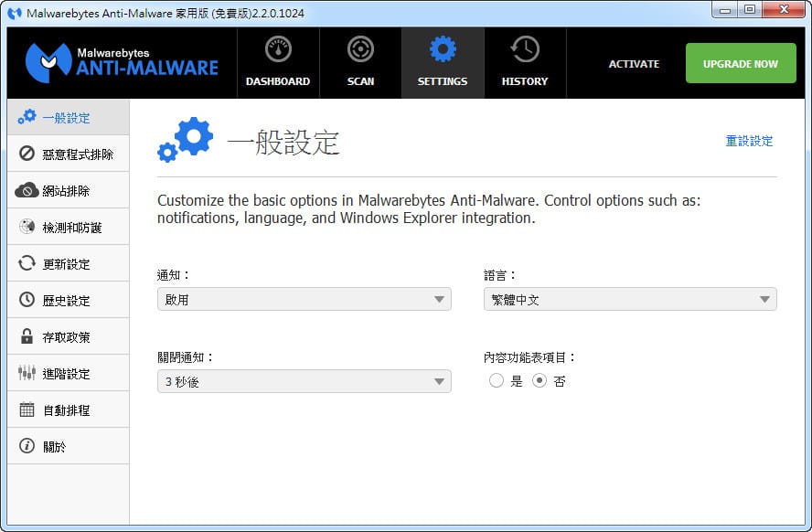Minimize the Malwarebytes window
The image size is (812, 532).
[725, 9]
